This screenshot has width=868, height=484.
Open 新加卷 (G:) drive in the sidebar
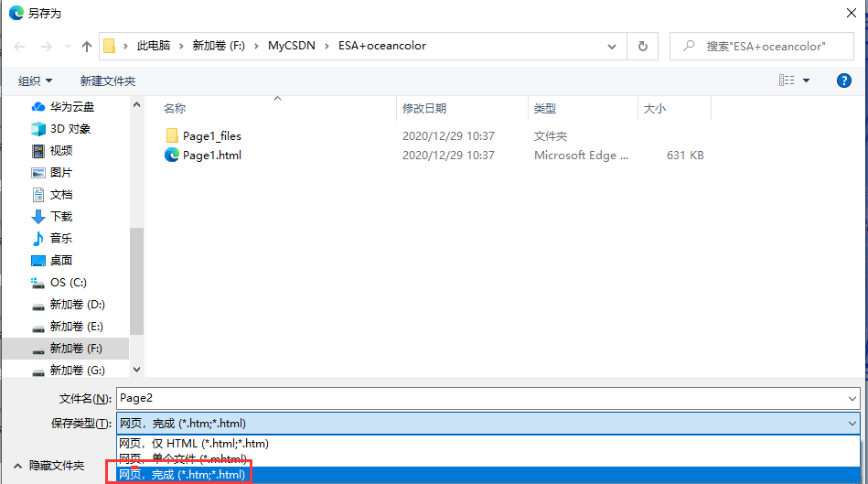[x=77, y=370]
